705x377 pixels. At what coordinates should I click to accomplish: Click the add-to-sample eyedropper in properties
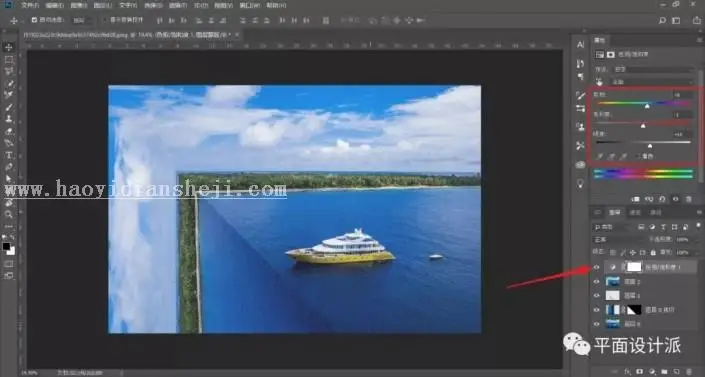coord(611,157)
